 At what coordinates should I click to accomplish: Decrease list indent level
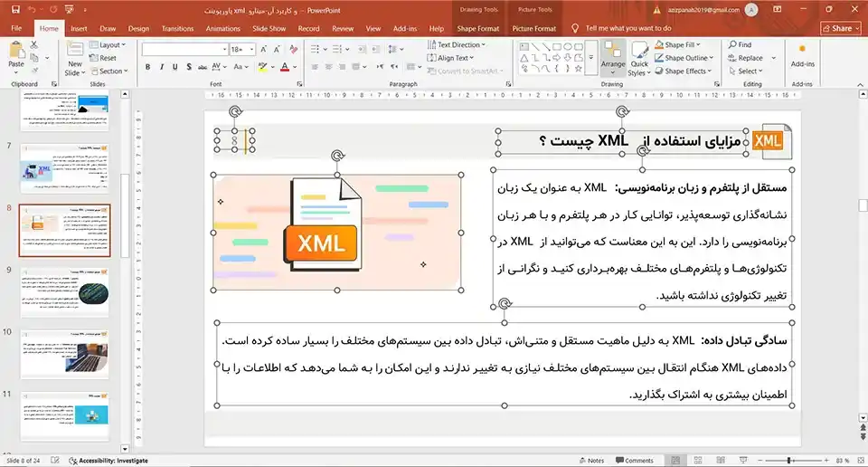tap(362, 49)
